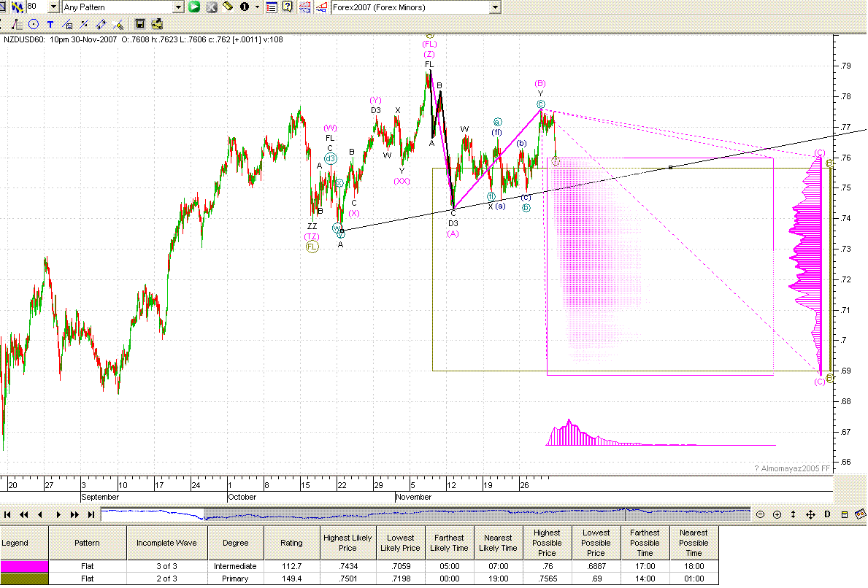
Task: Select the highlighter line tool
Action: click(118, 24)
